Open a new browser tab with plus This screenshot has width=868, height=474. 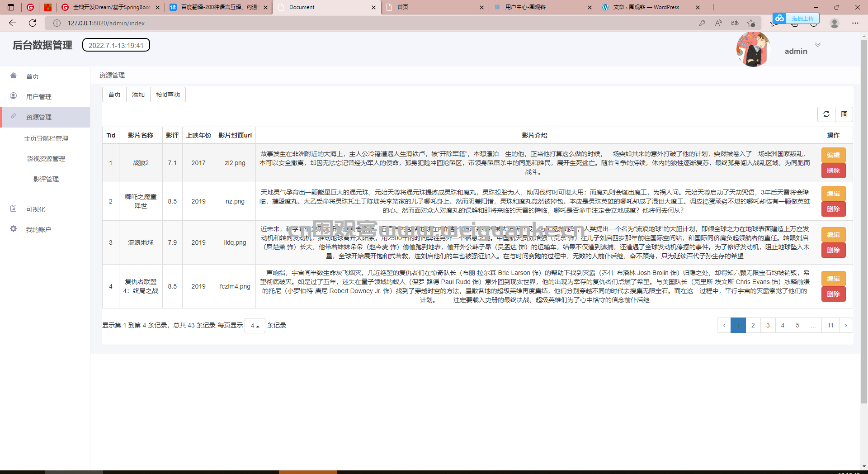(x=713, y=7)
